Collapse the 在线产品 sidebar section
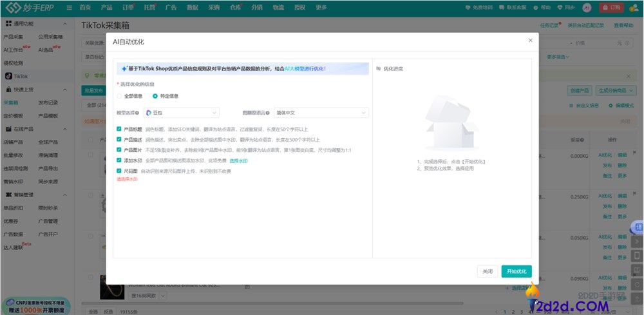 [x=65, y=129]
